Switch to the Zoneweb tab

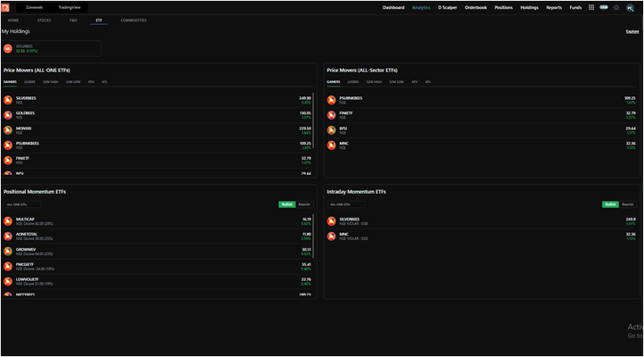(x=34, y=7)
